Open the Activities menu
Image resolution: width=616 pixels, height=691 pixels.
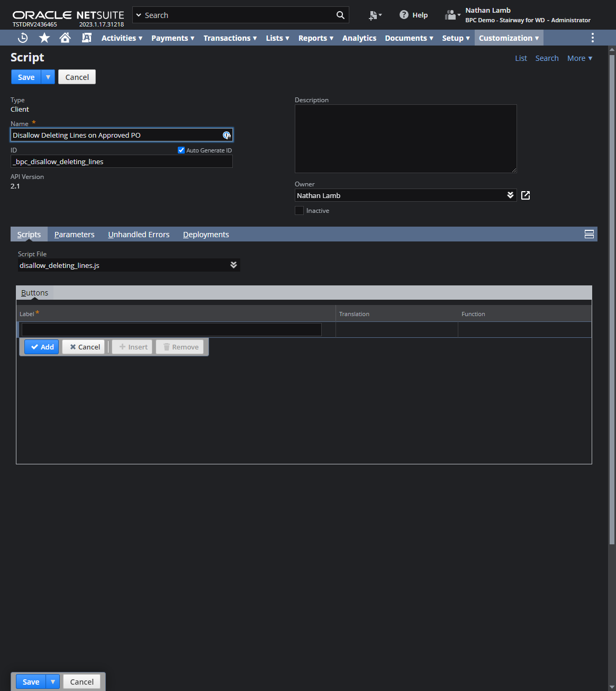pyautogui.click(x=122, y=38)
